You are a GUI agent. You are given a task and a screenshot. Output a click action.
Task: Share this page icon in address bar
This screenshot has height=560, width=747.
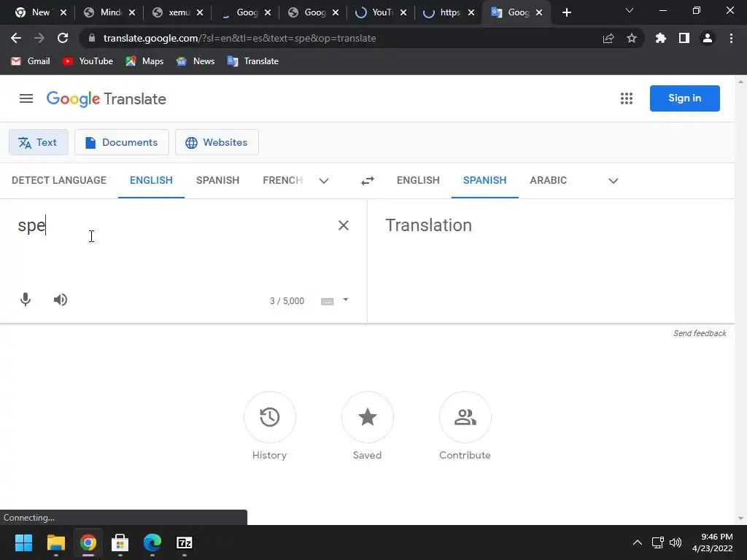tap(608, 38)
